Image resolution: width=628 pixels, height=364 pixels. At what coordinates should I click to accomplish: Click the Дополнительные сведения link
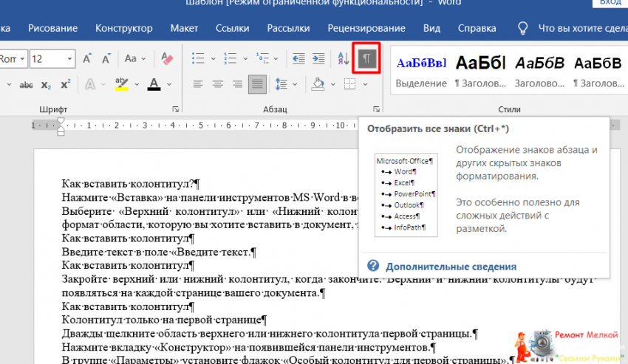pos(451,267)
